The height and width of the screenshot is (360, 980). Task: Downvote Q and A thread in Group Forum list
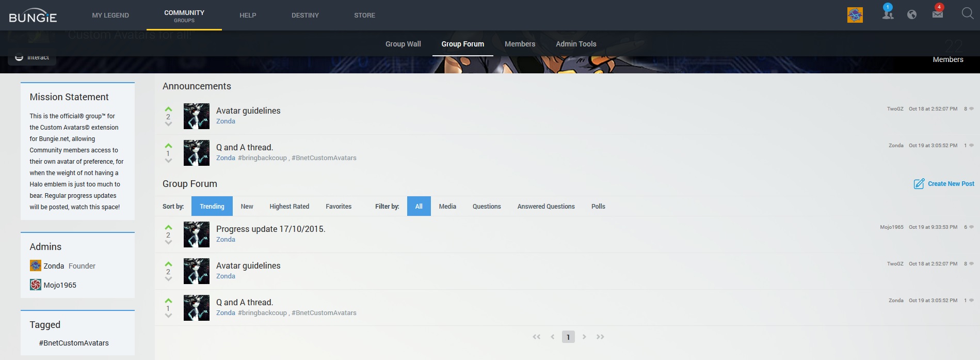coord(168,316)
